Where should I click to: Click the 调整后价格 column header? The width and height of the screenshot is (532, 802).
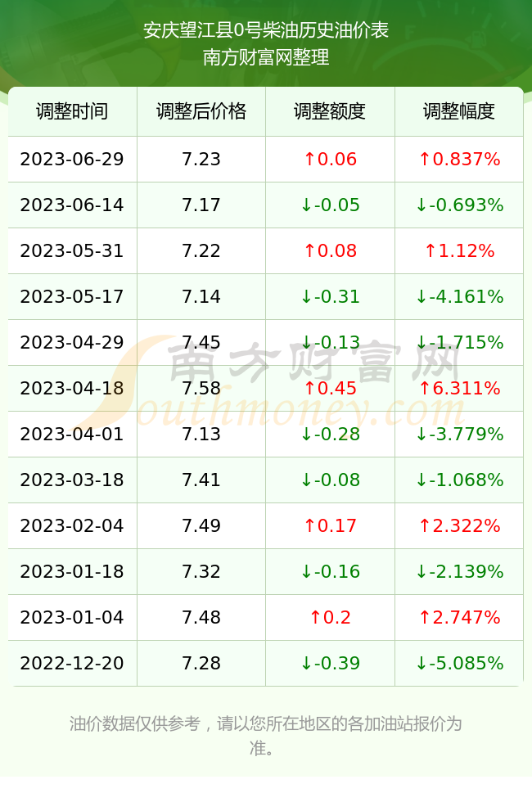coord(201,111)
